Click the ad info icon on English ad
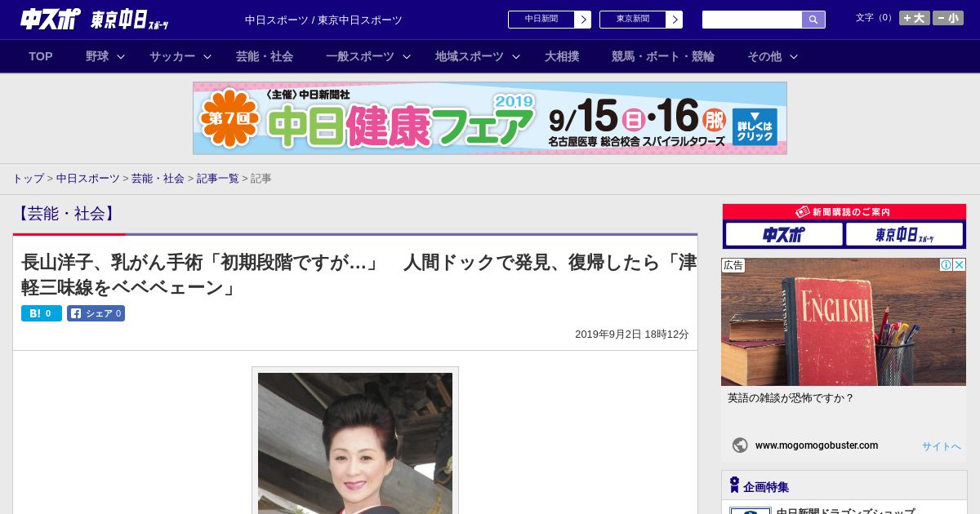This screenshot has height=514, width=980. [x=947, y=265]
